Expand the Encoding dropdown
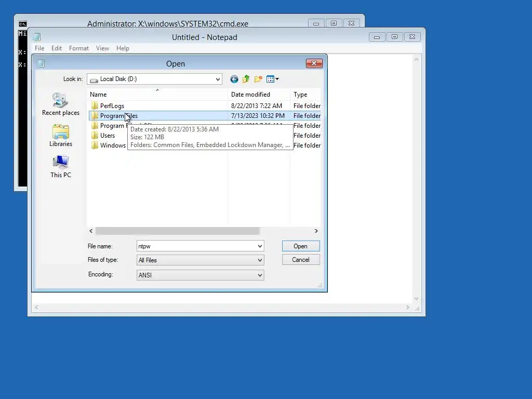 point(260,275)
